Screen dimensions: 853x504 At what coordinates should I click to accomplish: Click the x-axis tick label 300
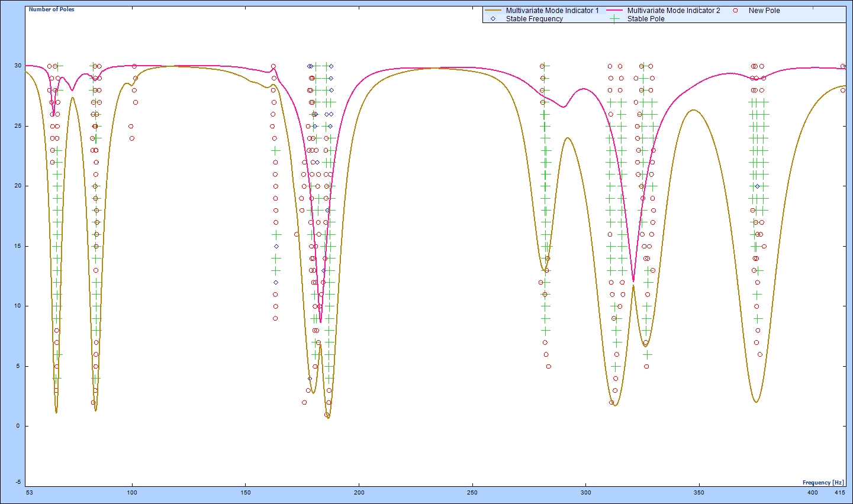point(585,492)
